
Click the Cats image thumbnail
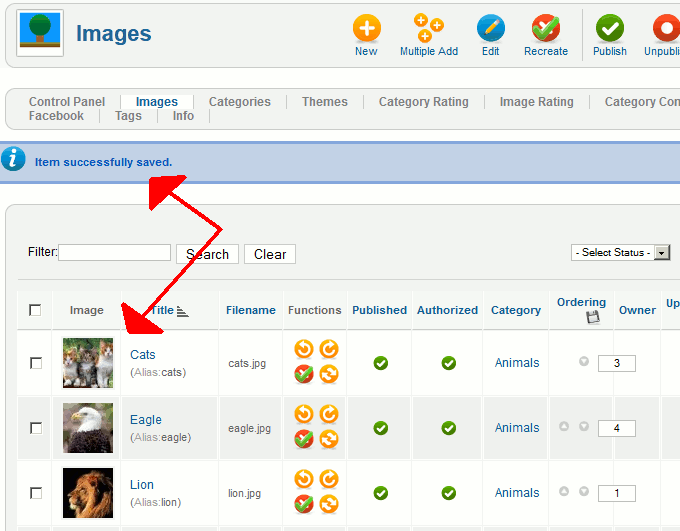[88, 363]
